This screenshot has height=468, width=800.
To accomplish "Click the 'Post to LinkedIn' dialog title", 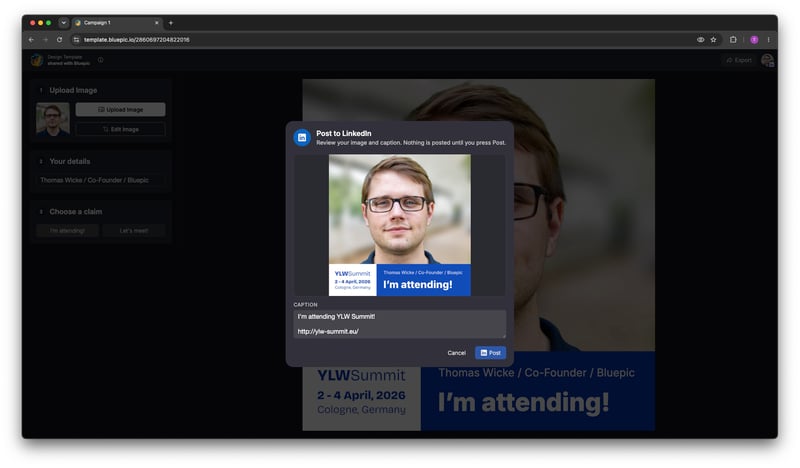I will coord(343,133).
